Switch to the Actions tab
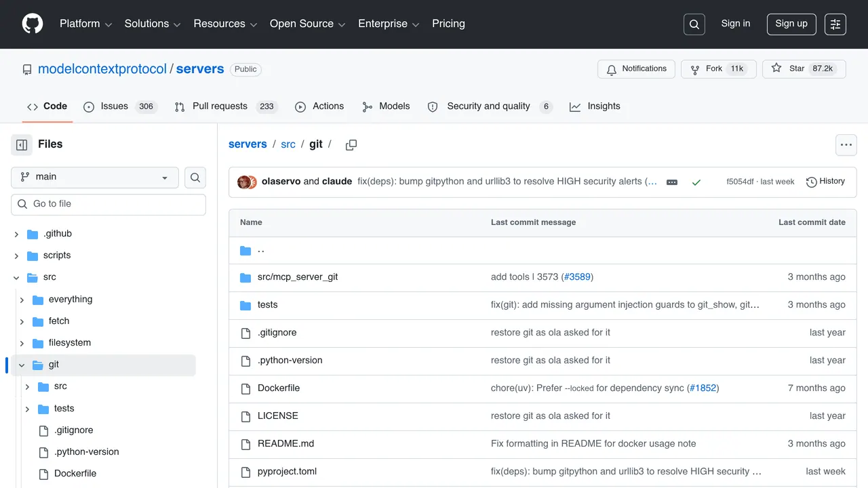 [x=319, y=106]
